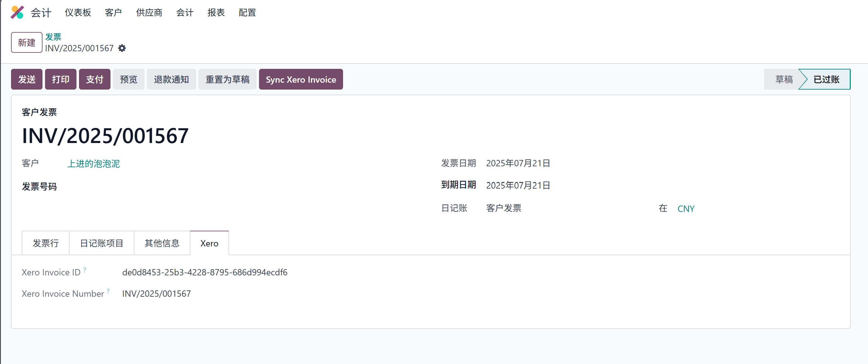Screen dimensions: 868x364
Task: Switch to the 发票行 tab
Action: pos(46,243)
